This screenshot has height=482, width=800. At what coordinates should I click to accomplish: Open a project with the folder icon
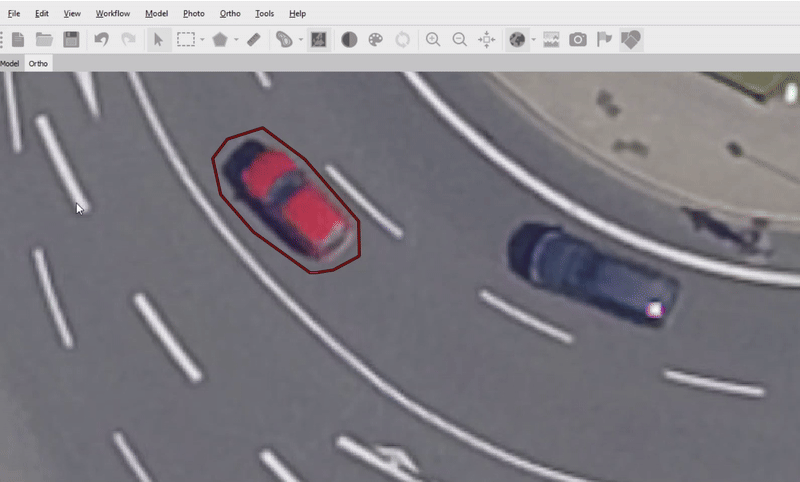click(44, 40)
